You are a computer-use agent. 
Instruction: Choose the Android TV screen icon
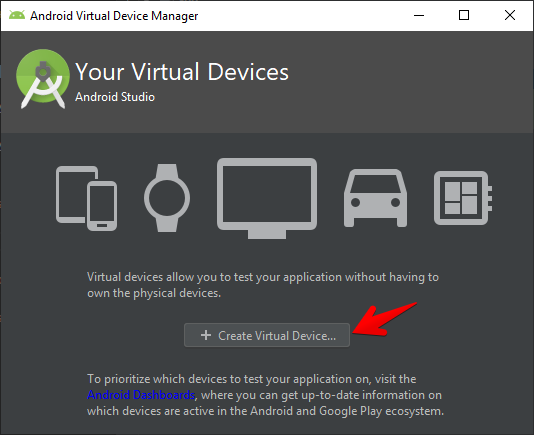267,198
